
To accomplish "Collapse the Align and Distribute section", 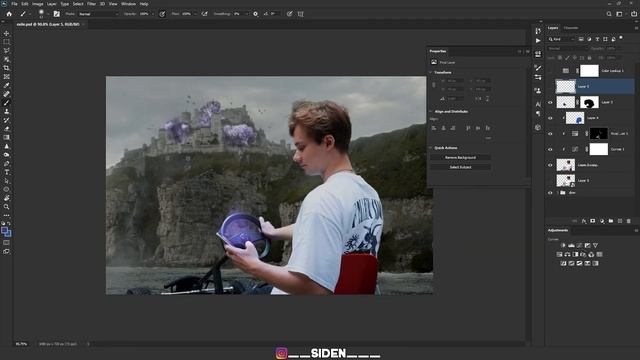I will coord(431,111).
